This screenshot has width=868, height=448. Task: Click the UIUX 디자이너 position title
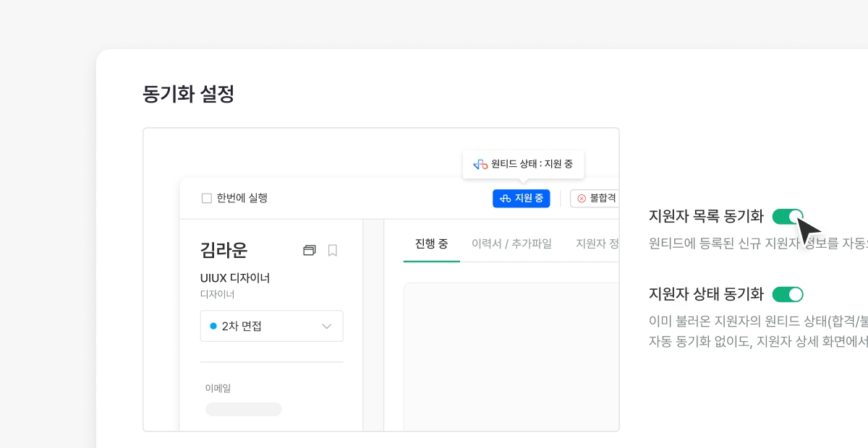point(235,278)
